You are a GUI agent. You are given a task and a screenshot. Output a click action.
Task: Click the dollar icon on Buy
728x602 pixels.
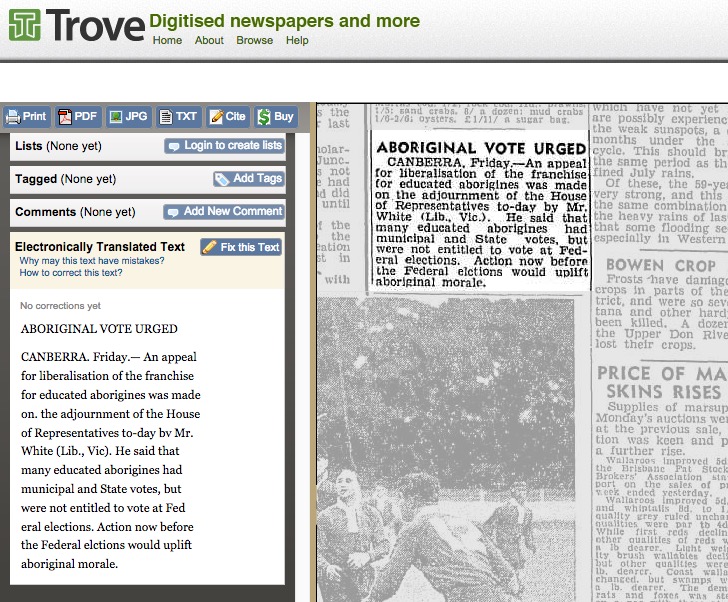[264, 117]
